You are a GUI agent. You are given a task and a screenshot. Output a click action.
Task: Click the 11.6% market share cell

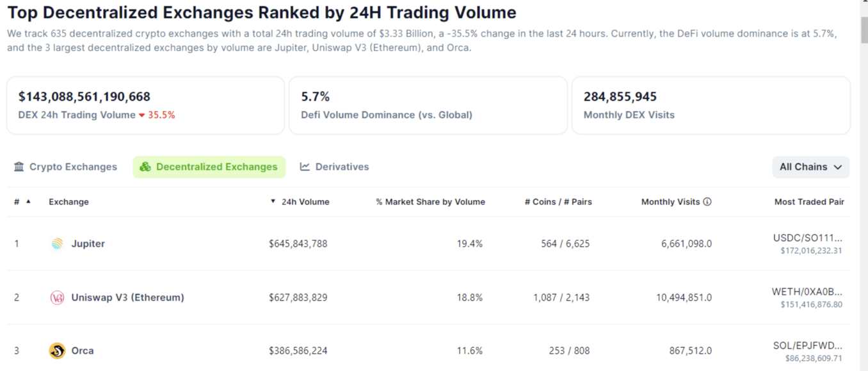pos(470,350)
